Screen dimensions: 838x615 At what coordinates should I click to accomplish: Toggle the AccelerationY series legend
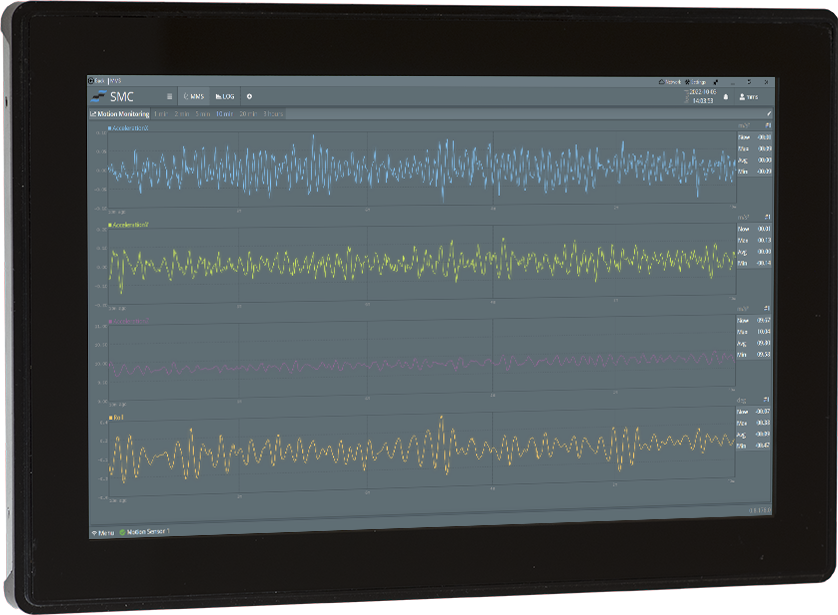click(x=128, y=225)
